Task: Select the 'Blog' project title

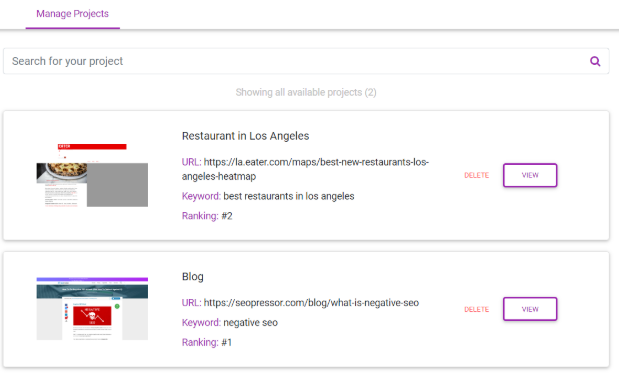Action: tap(193, 277)
